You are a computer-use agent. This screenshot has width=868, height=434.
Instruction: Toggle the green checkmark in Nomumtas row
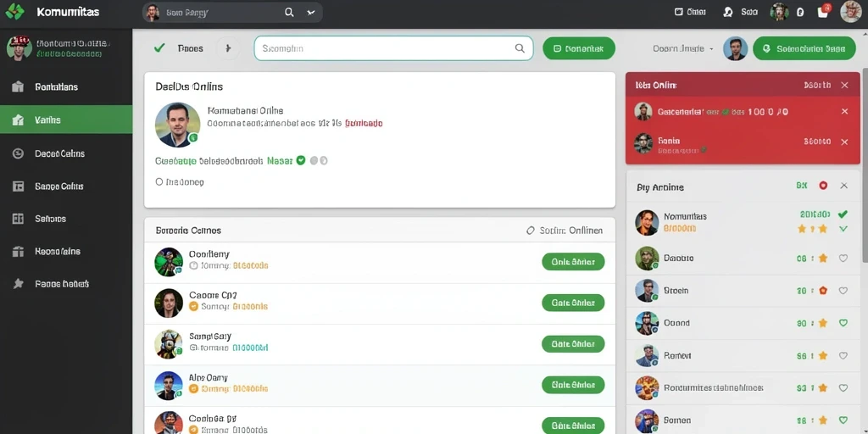click(x=843, y=214)
